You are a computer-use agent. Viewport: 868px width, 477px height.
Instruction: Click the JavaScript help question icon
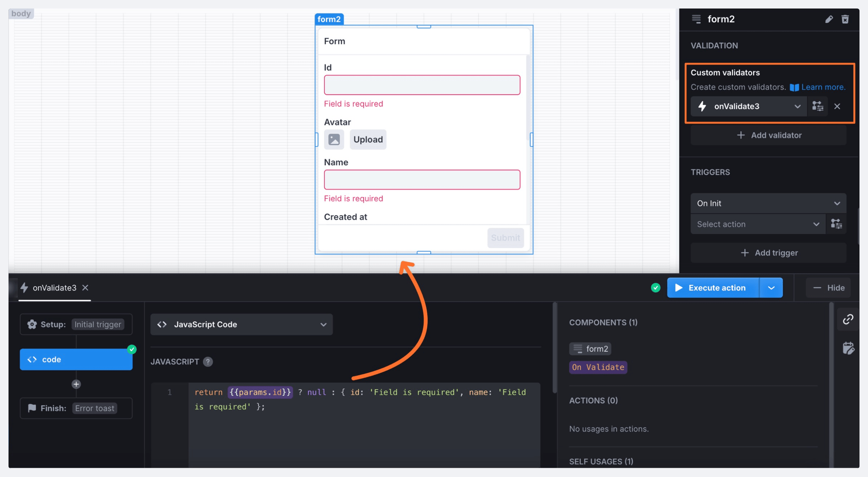point(208,362)
